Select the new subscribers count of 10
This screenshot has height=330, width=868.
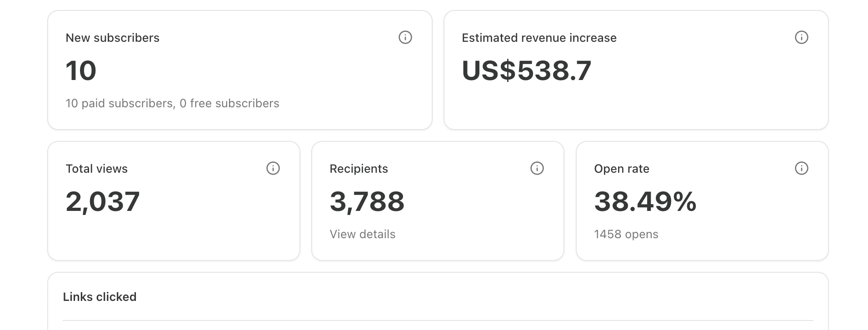(81, 70)
